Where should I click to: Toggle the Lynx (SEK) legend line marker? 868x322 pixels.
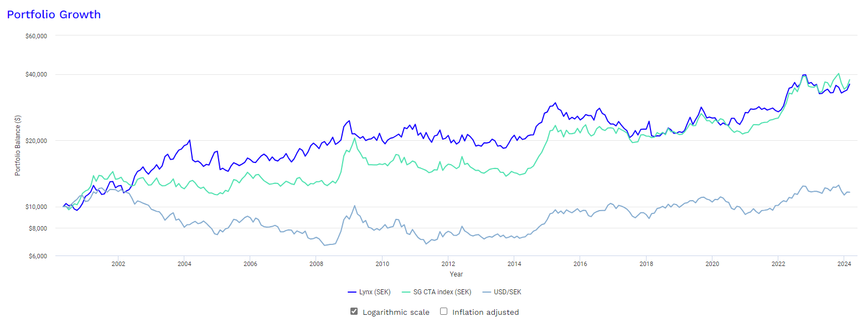(352, 292)
